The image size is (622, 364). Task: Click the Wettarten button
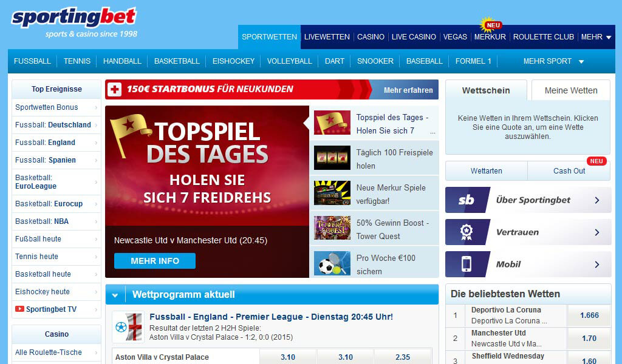coord(487,170)
